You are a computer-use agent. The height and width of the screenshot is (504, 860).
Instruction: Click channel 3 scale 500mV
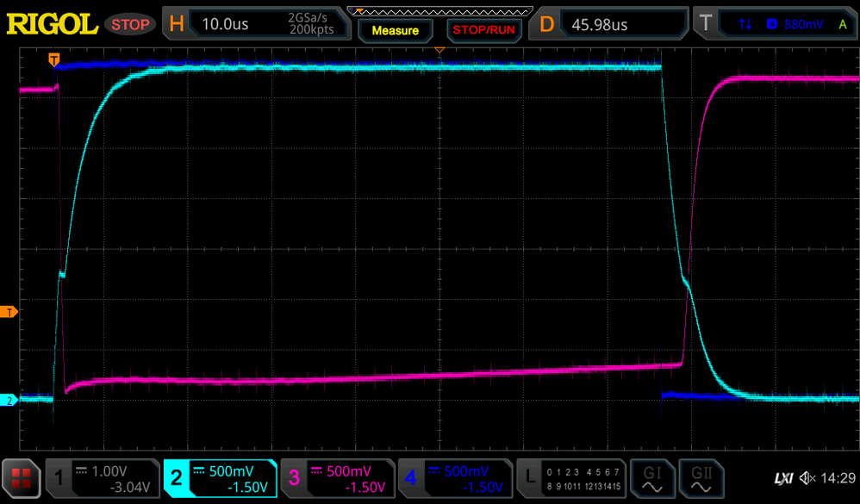(349, 471)
